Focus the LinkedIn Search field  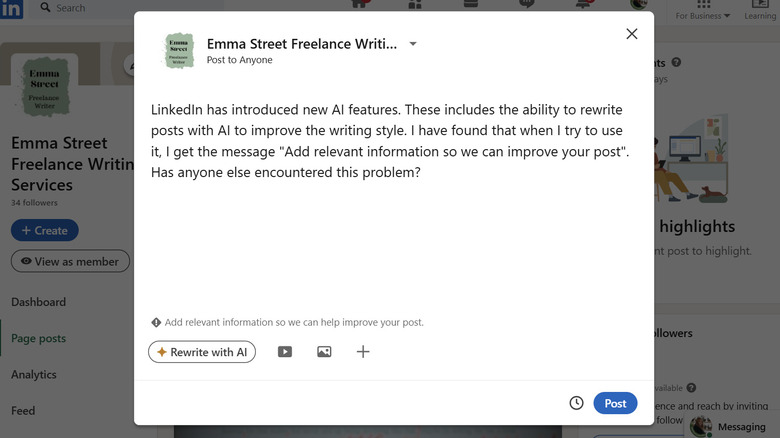tap(127, 8)
